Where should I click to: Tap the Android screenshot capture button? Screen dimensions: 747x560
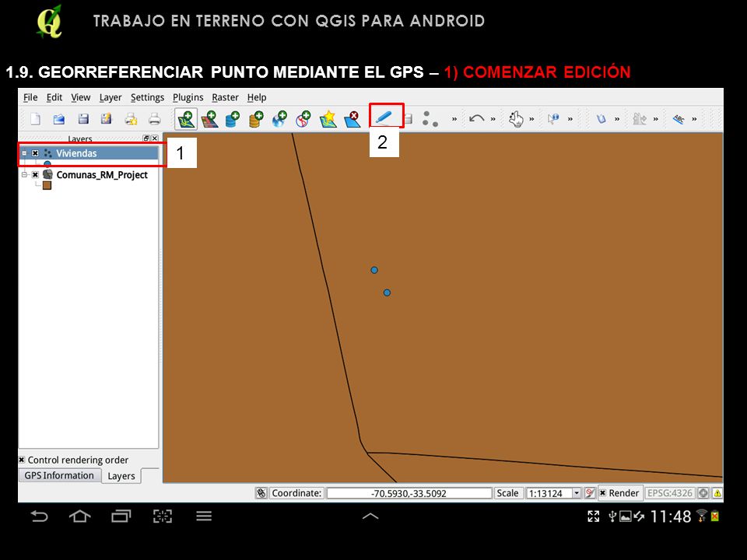click(163, 516)
